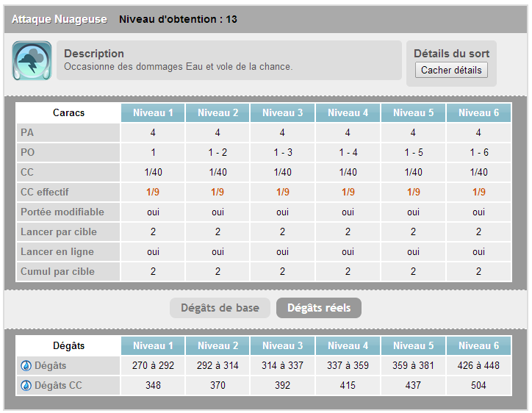
Task: Click damage value 426 à 448
Action: (x=479, y=365)
